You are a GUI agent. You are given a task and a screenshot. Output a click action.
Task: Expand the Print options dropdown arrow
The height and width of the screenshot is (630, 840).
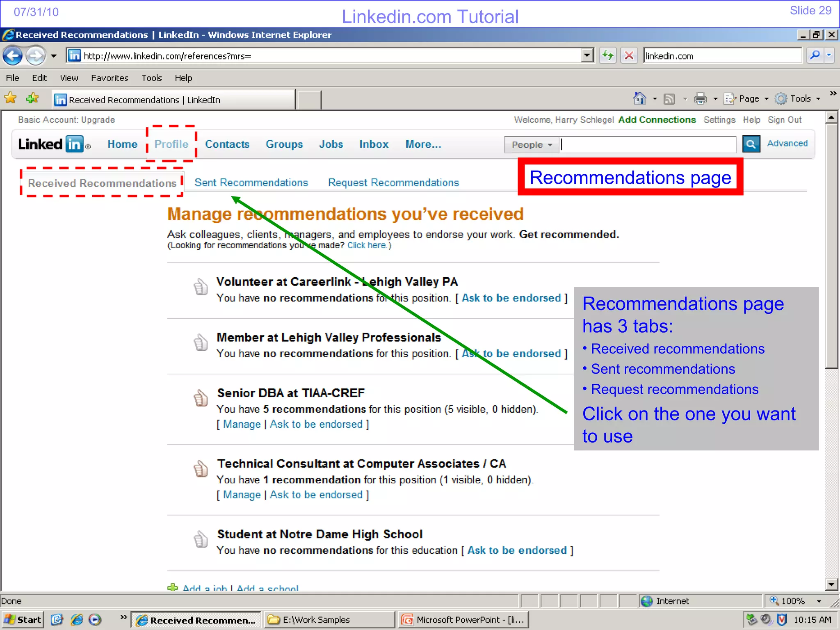[x=716, y=99]
